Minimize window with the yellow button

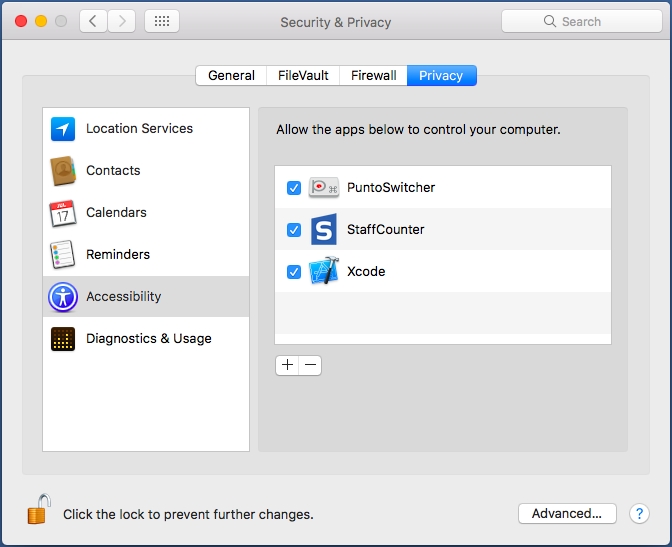(41, 21)
